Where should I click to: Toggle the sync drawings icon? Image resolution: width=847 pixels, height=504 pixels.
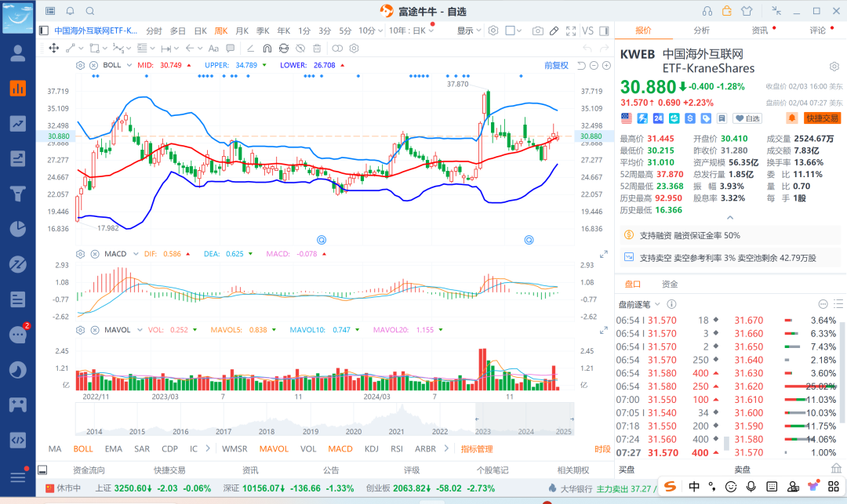tap(284, 48)
